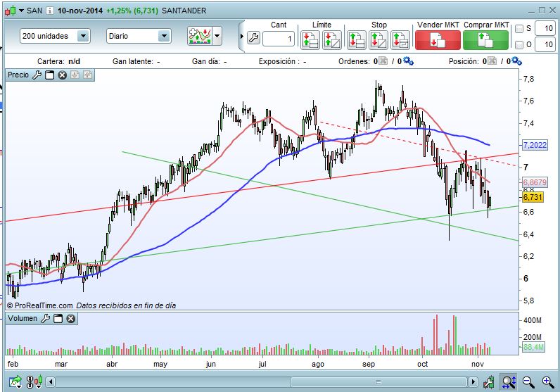Enable the S checkbox
Viewport: 560px width, 392px height.
[x=519, y=29]
